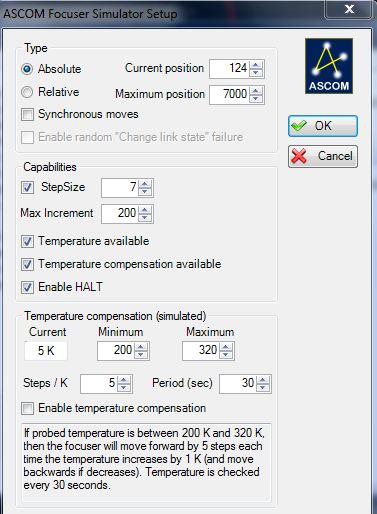
Task: Uncheck the StepSize capability checkbox
Action: point(27,187)
